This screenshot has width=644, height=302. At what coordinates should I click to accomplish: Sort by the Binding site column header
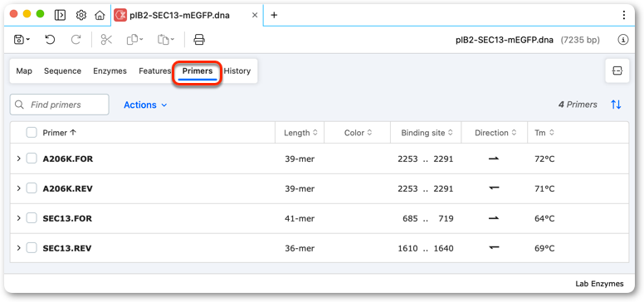click(427, 133)
